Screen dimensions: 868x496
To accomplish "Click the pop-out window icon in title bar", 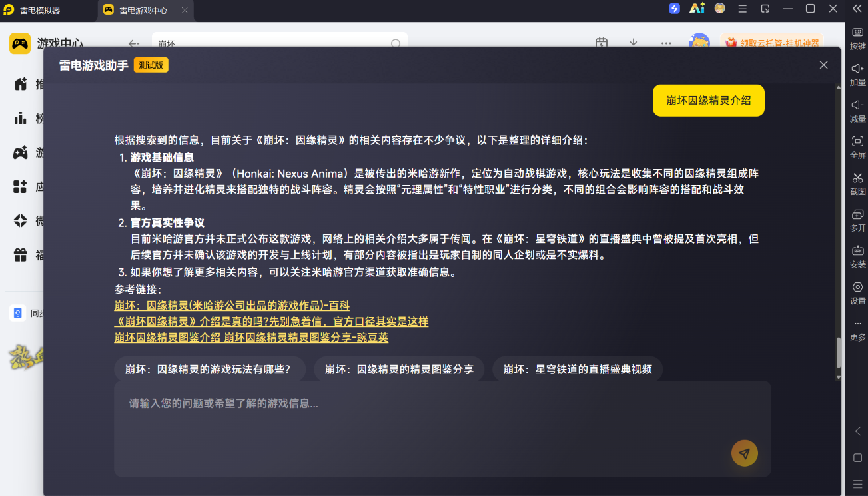I will click(x=765, y=9).
